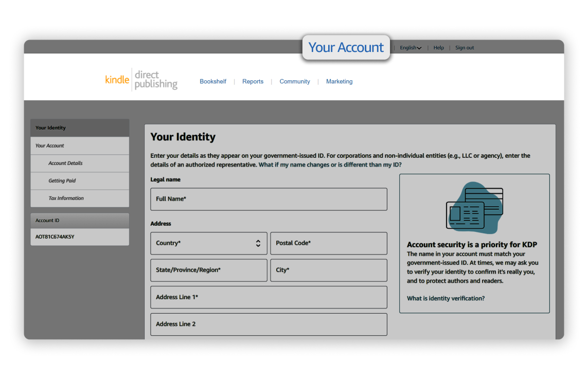The height and width of the screenshot is (382, 588).
Task: Open Tax Information in the sidebar
Action: tap(79, 198)
